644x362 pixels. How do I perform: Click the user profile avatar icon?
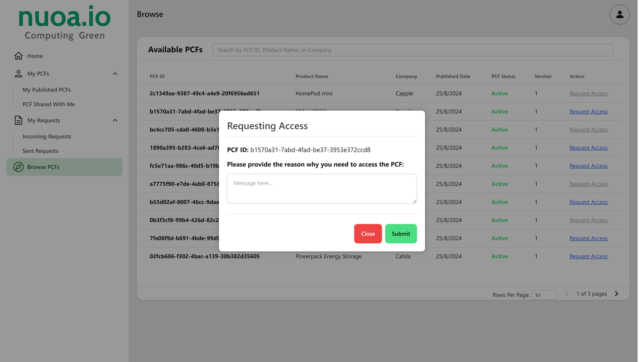click(x=619, y=14)
